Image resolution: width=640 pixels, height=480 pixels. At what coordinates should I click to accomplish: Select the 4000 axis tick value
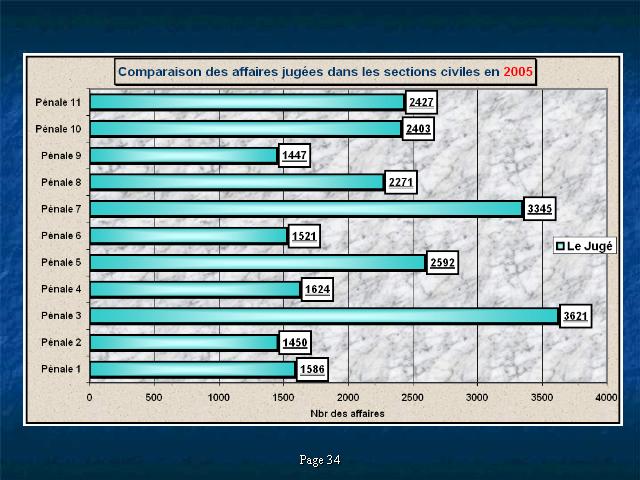pos(606,398)
